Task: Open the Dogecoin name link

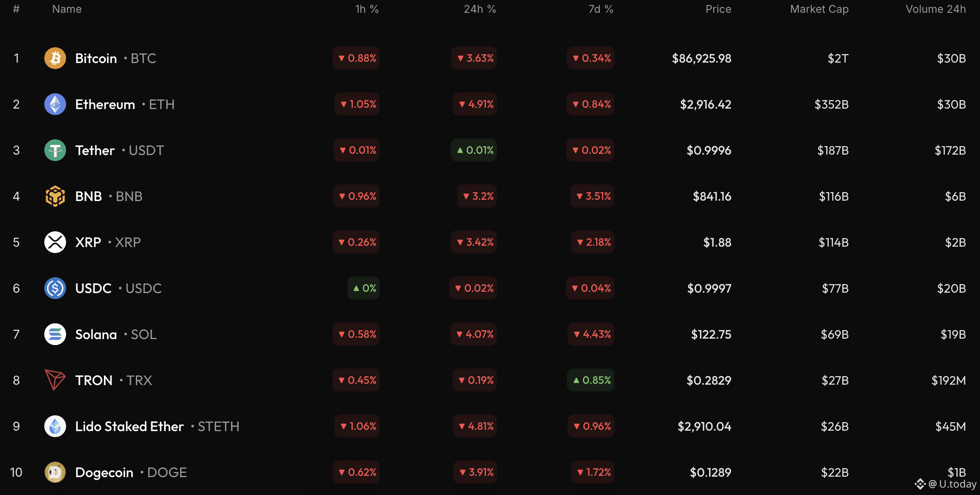Action: click(104, 472)
